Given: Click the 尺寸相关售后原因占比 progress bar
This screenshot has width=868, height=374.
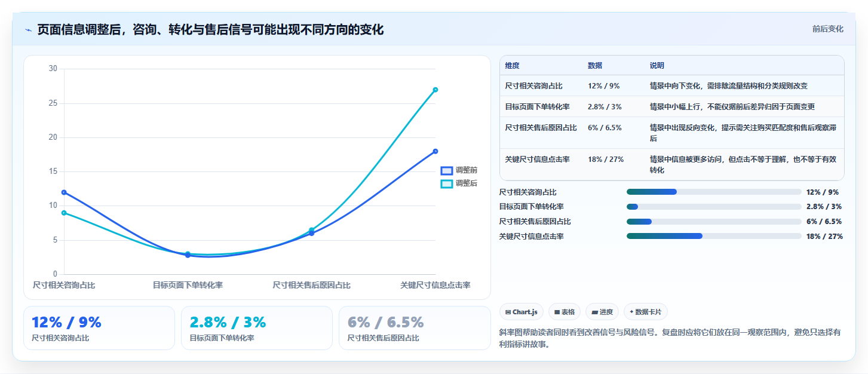Looking at the screenshot, I should pyautogui.click(x=714, y=221).
